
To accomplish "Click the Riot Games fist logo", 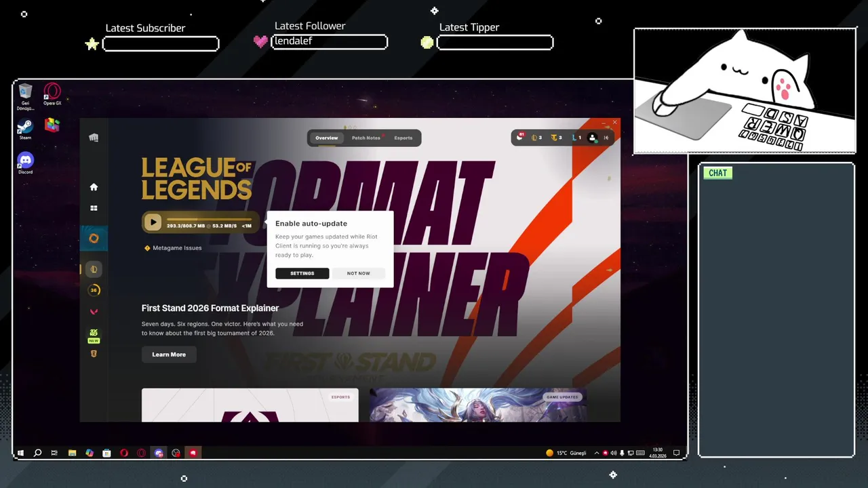I will (x=94, y=138).
